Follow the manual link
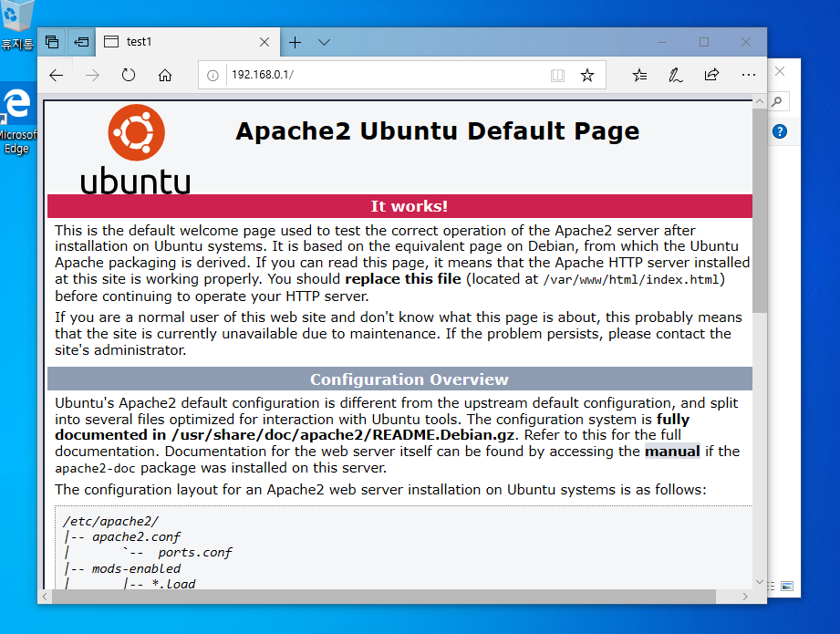 pyautogui.click(x=672, y=452)
